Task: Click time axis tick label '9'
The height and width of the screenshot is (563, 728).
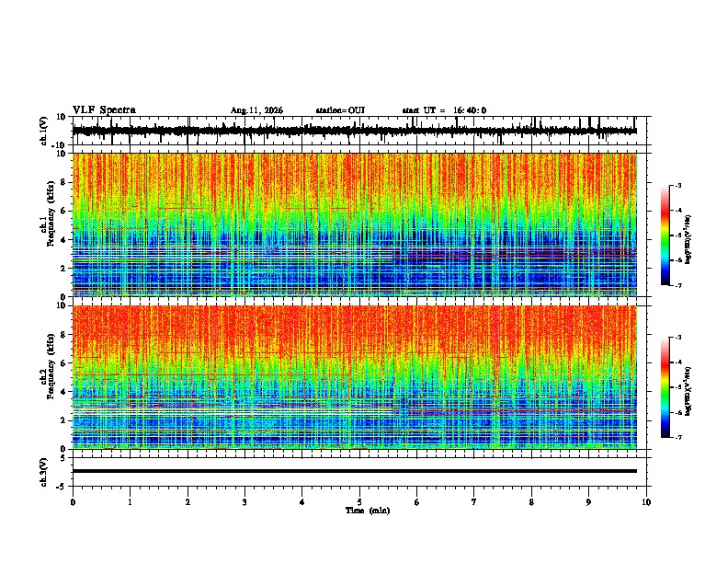Action: coord(588,502)
